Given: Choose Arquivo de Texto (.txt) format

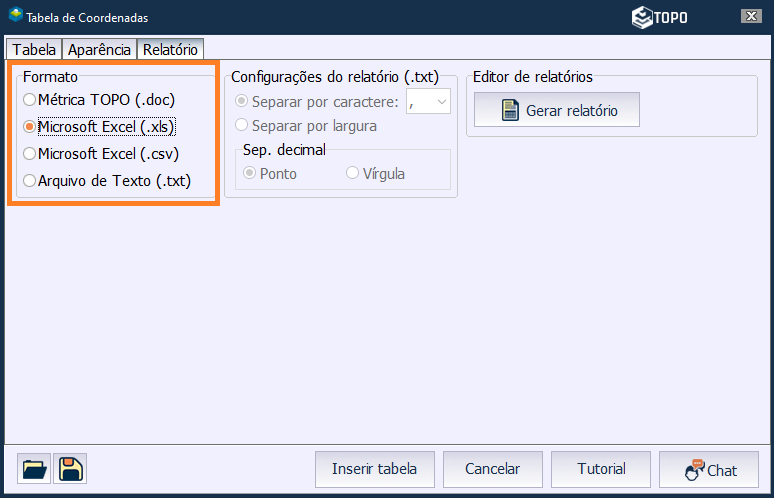Looking at the screenshot, I should tap(30, 181).
